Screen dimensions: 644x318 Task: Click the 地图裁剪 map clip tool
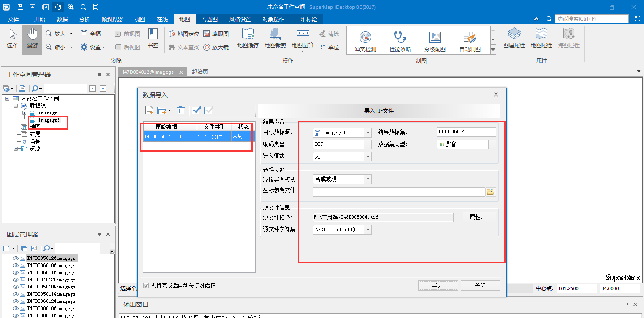coord(275,39)
